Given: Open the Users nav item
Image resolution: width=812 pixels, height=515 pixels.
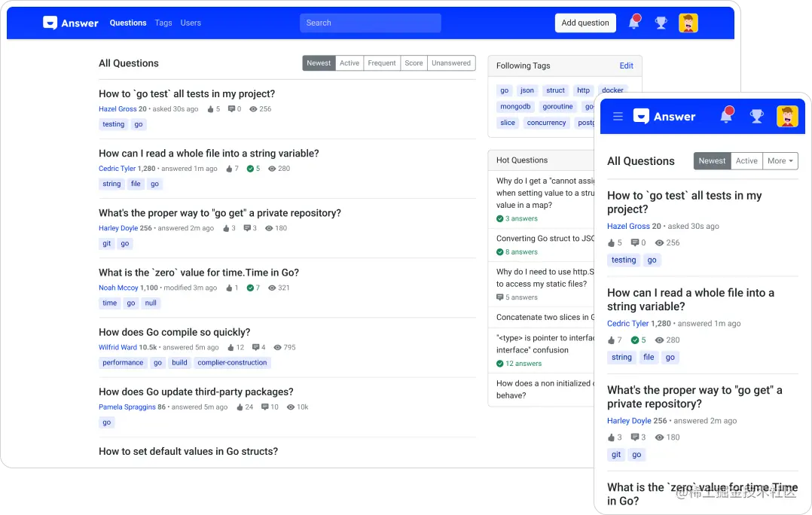Looking at the screenshot, I should tap(191, 23).
